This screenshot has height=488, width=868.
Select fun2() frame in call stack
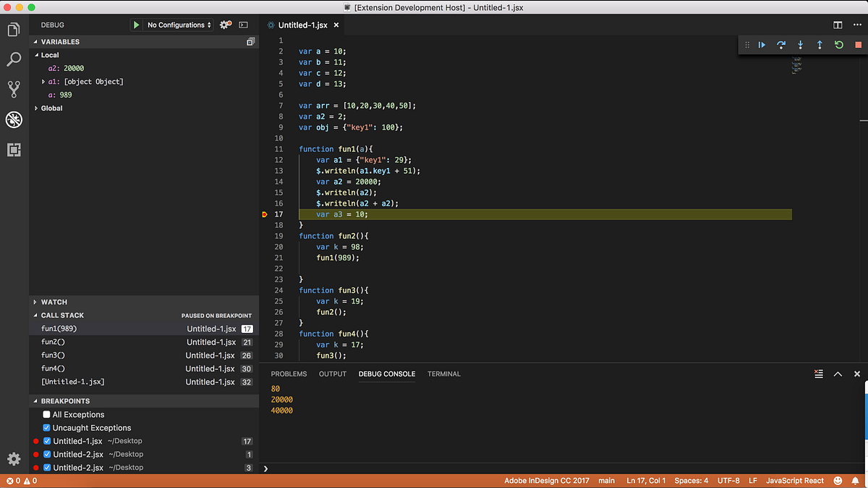tap(53, 342)
